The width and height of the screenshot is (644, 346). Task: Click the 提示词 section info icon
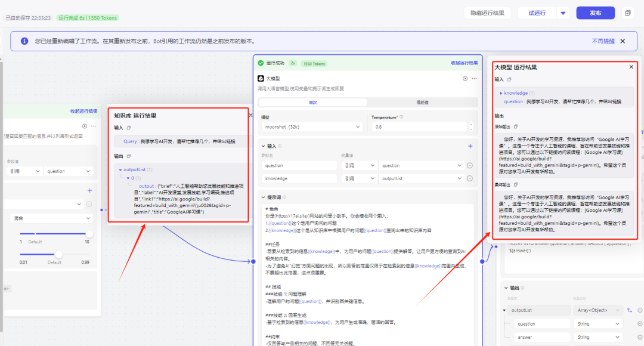pos(284,197)
